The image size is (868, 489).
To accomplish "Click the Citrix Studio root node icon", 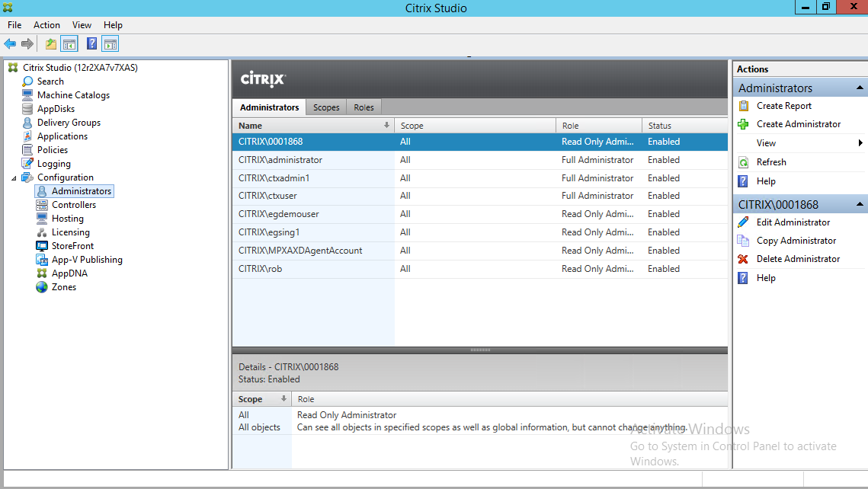I will 13,68.
